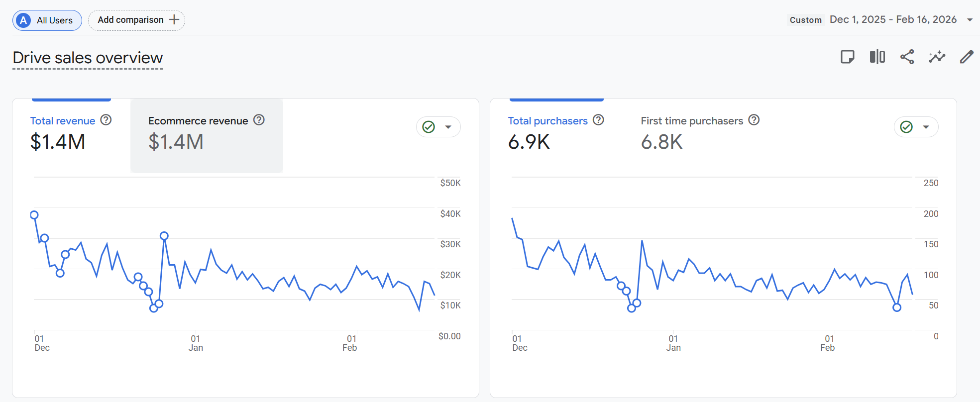
Task: Click the pencil customize report icon
Action: click(967, 57)
